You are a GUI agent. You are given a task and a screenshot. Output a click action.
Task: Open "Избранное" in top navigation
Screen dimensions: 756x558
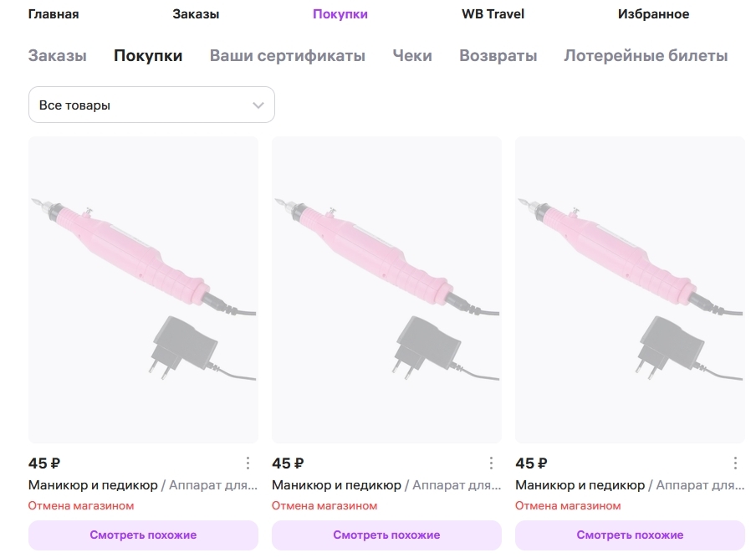click(x=653, y=14)
